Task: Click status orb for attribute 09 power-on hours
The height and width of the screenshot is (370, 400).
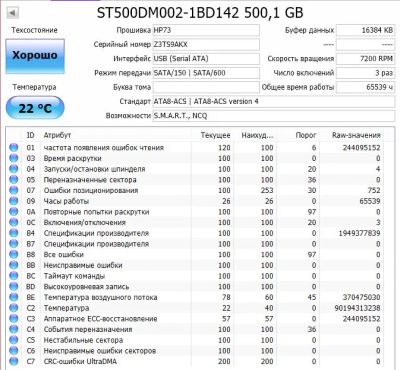Action: pos(14,201)
